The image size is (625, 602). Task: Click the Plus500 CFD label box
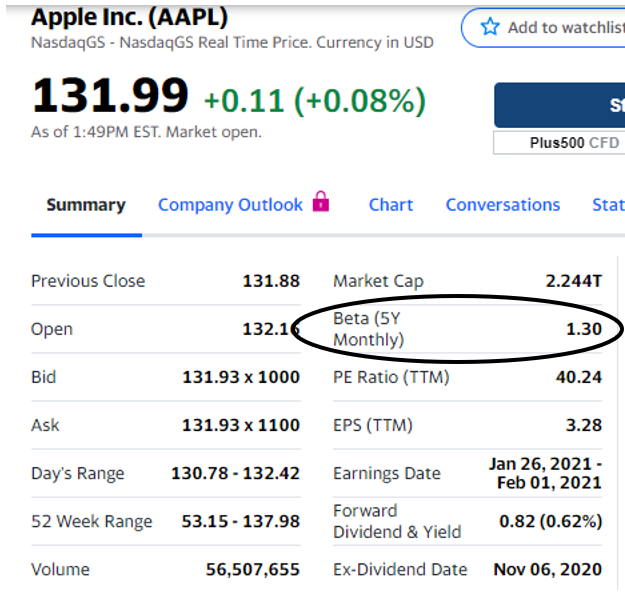559,143
